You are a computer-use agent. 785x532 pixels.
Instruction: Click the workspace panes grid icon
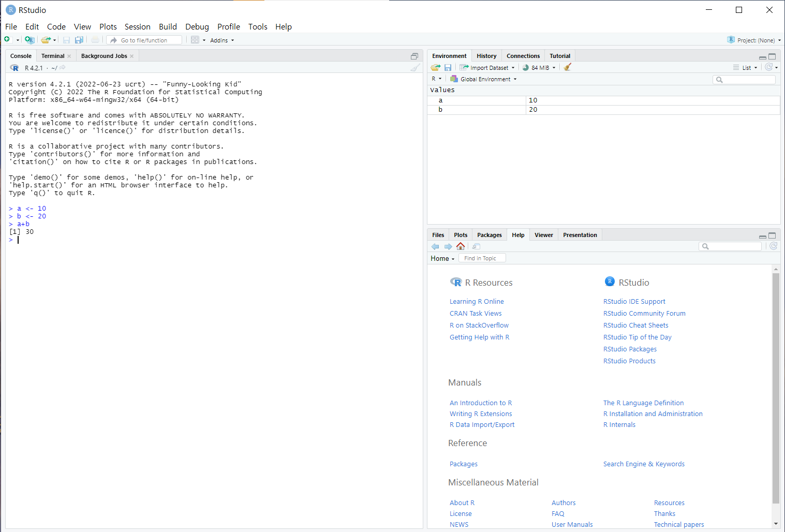[195, 40]
